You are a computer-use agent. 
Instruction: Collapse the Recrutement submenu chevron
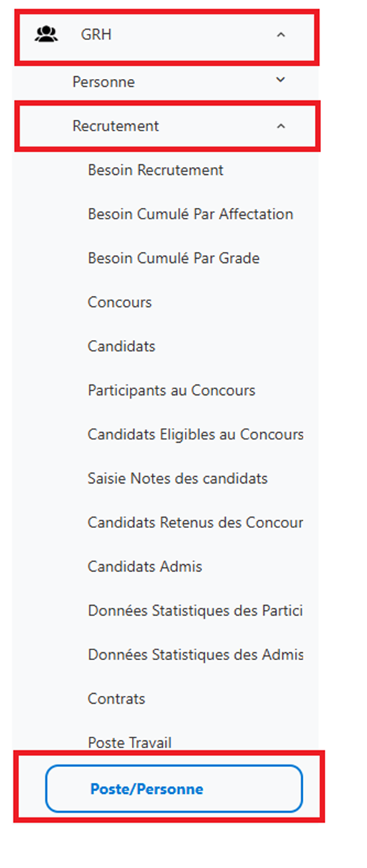coord(281,126)
